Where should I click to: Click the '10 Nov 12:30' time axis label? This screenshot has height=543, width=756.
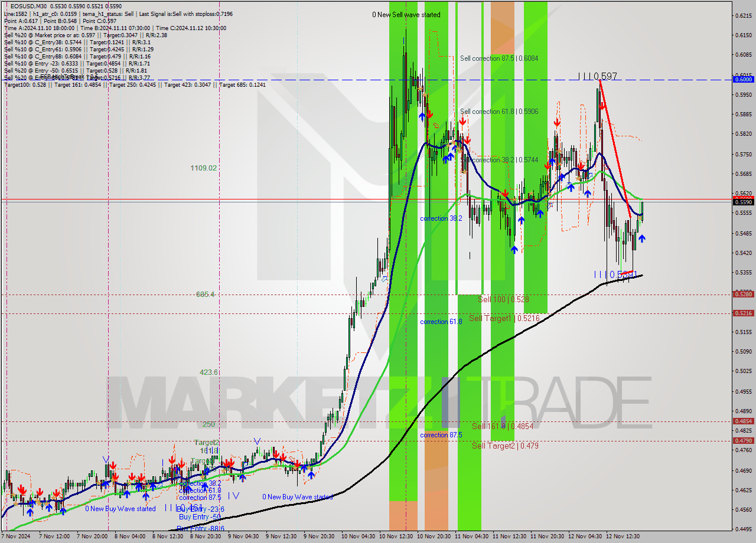click(396, 537)
